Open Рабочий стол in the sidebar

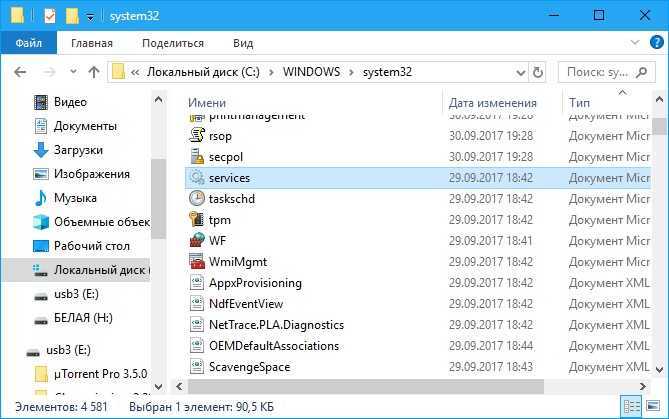pos(91,246)
